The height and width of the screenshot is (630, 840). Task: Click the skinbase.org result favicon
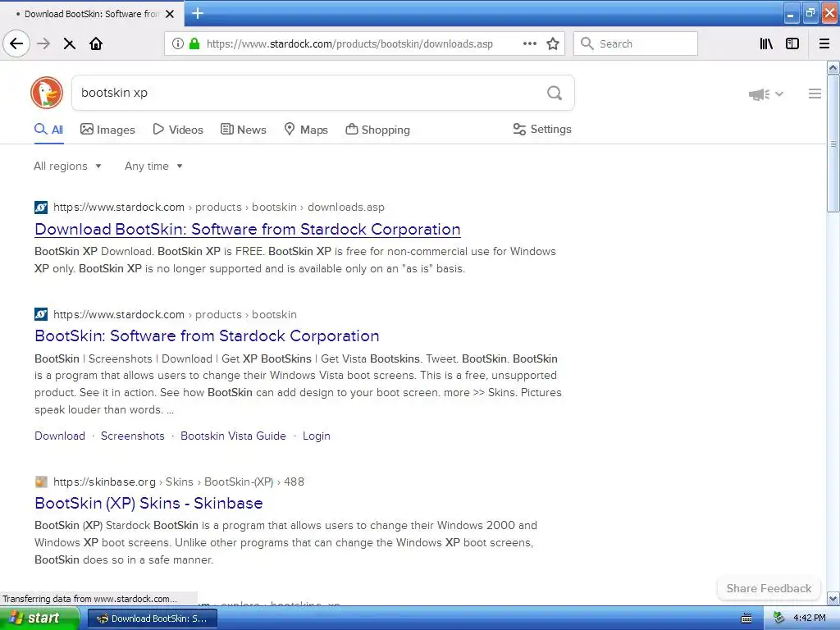click(41, 482)
